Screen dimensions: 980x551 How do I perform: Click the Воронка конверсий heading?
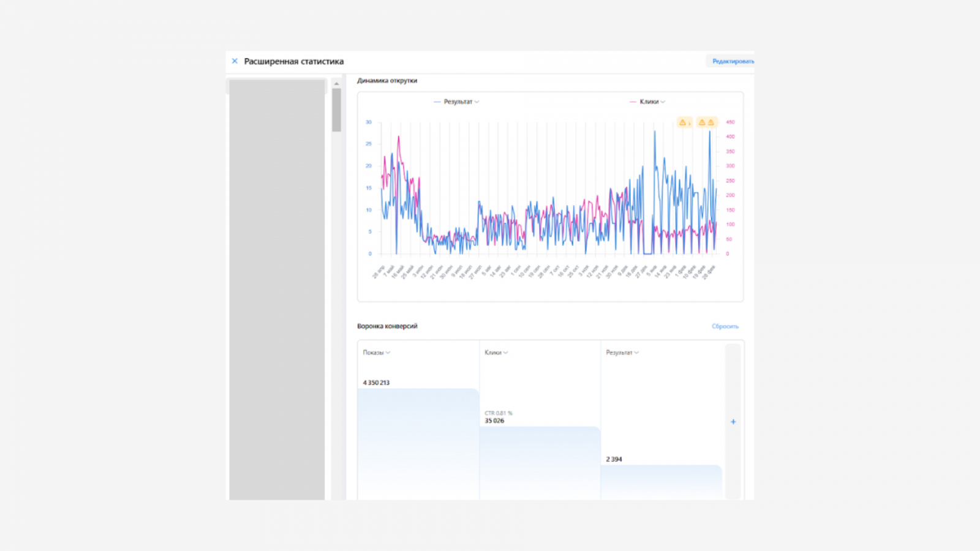pos(387,326)
